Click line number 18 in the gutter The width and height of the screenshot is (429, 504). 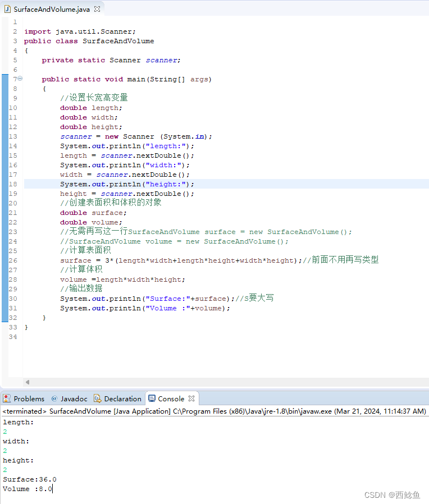13,184
